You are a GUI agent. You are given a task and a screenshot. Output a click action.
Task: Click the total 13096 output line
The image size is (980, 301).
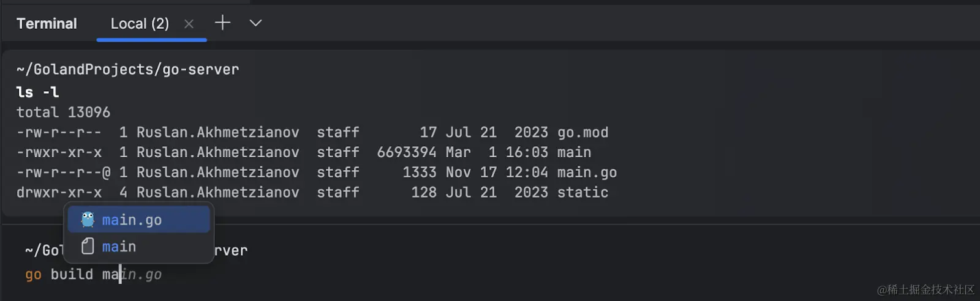(63, 112)
